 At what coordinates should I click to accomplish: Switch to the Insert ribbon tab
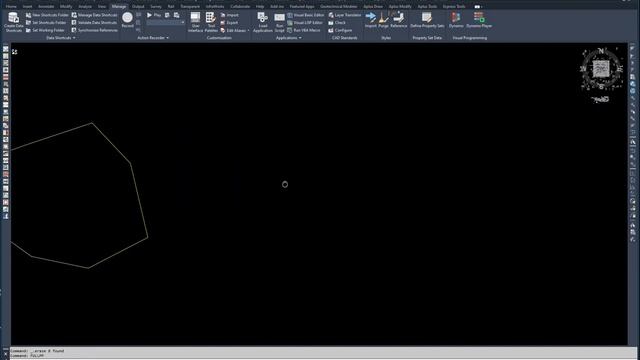27,7
